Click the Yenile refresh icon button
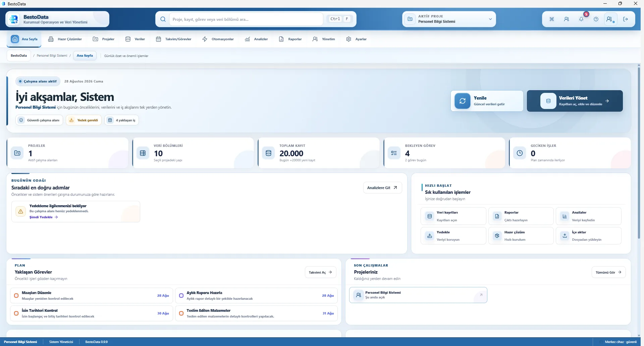This screenshot has height=346, width=644. (463, 101)
